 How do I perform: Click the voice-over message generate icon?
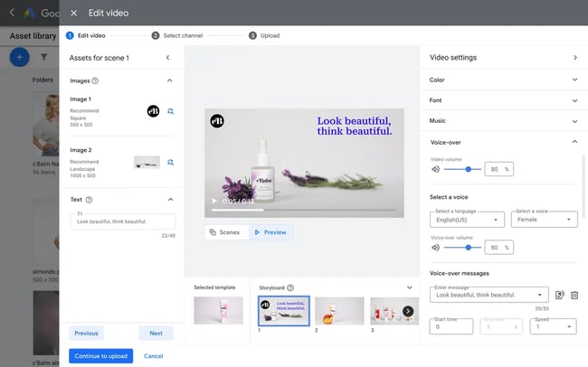tap(560, 295)
